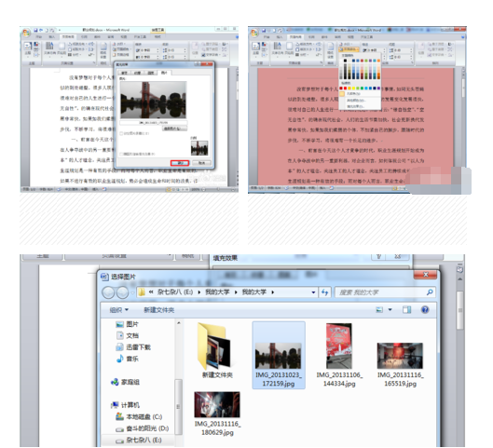Switch to the 图案 tab in fill effects

[x=151, y=73]
